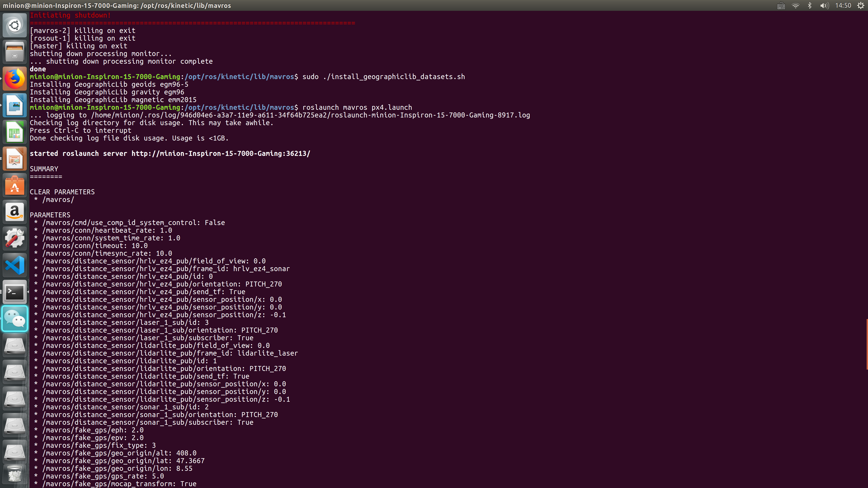
Task: Open the Ubuntu Dash at launcher top
Action: (x=14, y=25)
